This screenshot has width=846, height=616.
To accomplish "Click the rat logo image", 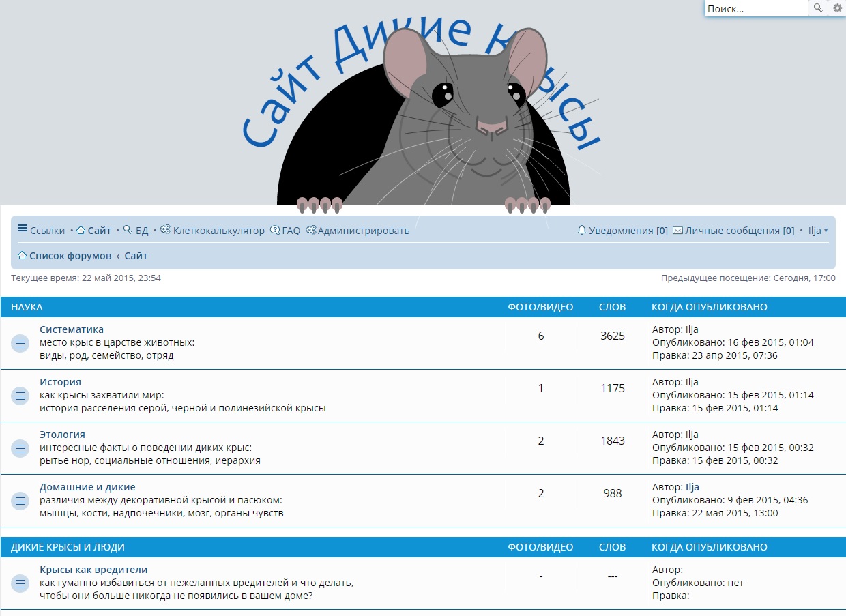I will pyautogui.click(x=423, y=116).
